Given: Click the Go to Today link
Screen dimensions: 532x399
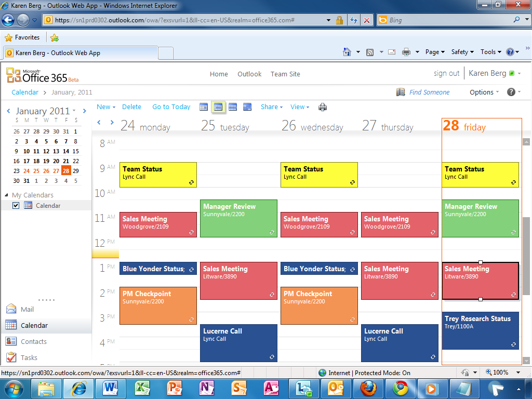Looking at the screenshot, I should coord(171,107).
